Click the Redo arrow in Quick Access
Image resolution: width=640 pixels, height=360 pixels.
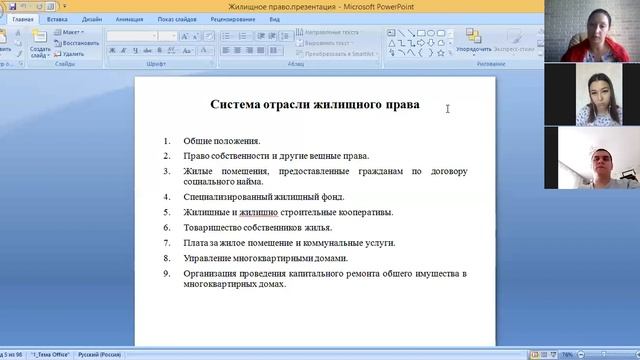point(39,6)
